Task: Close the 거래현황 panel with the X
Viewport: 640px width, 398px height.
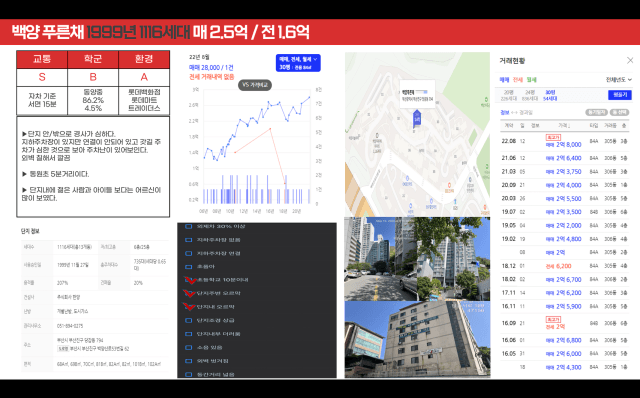Action: click(630, 60)
